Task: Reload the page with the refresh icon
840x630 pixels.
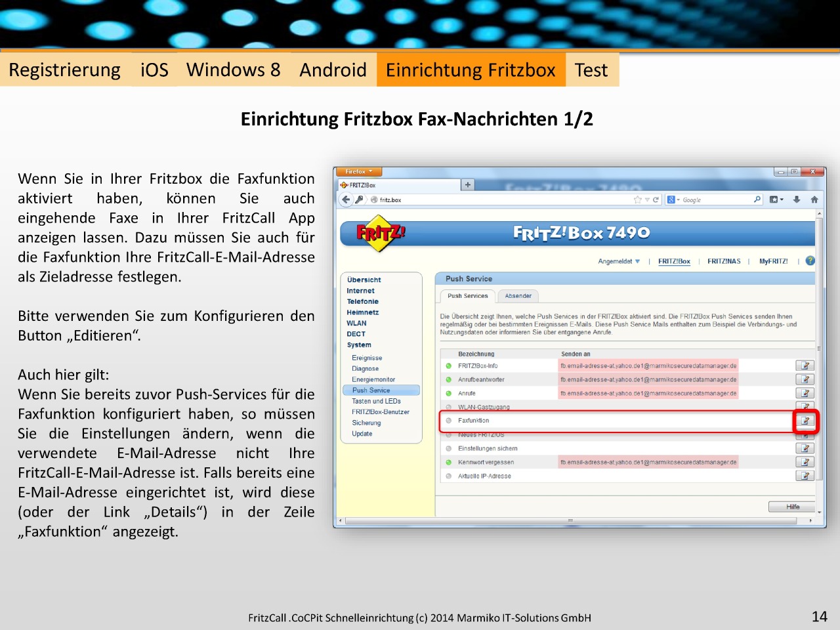Action: 656,199
